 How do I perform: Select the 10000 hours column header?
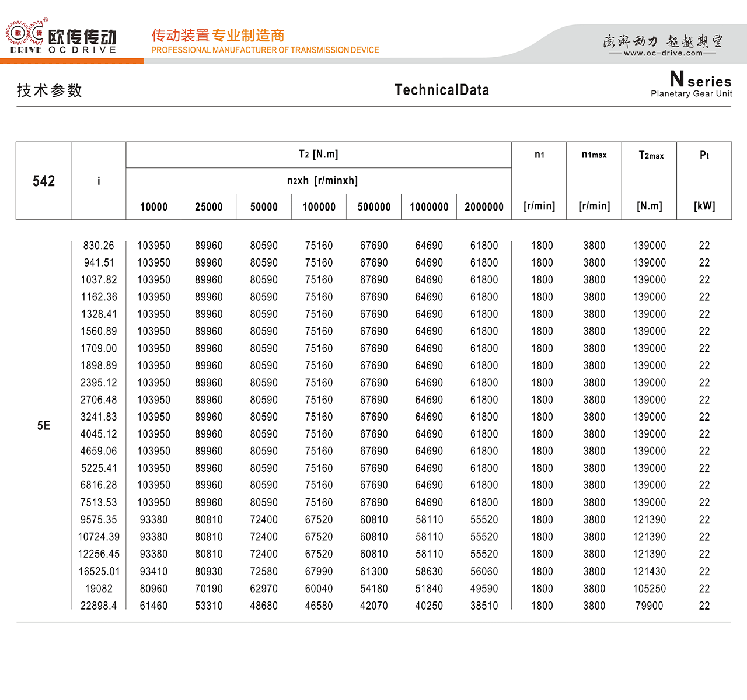(154, 207)
